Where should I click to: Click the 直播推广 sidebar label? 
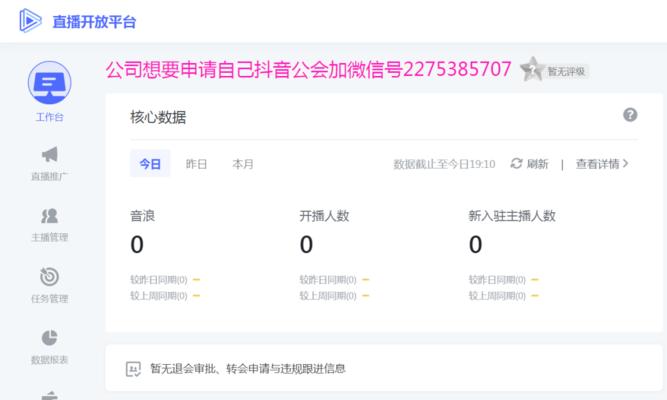(49, 176)
